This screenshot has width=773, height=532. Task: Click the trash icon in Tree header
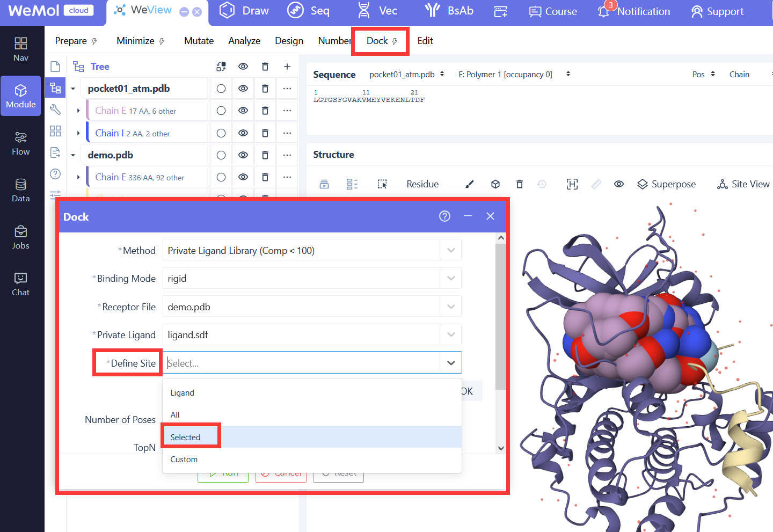pyautogui.click(x=265, y=67)
